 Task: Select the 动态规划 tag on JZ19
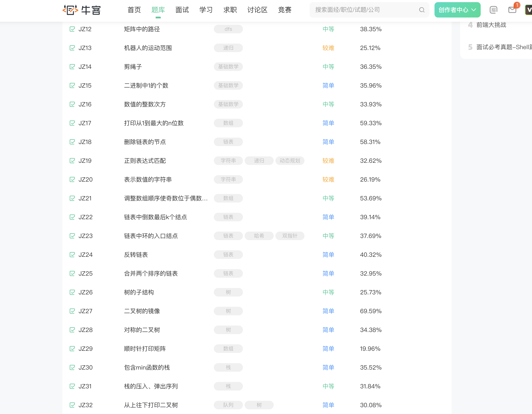[290, 161]
